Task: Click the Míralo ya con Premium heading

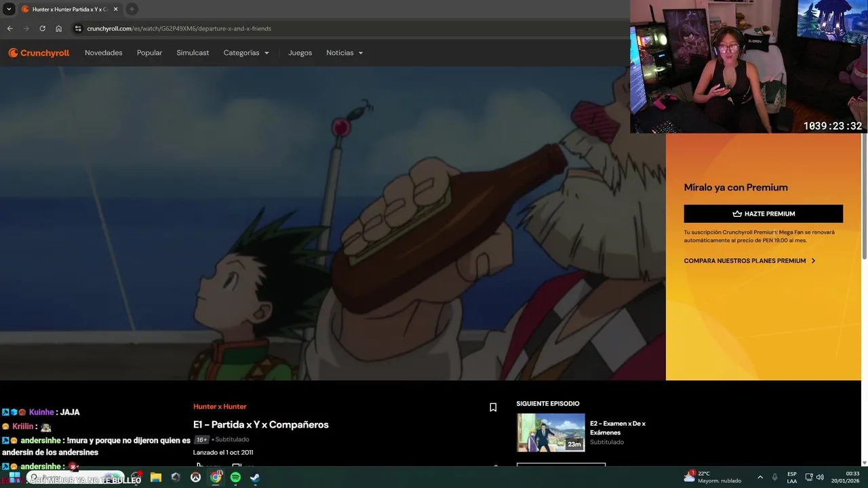Action: (736, 188)
